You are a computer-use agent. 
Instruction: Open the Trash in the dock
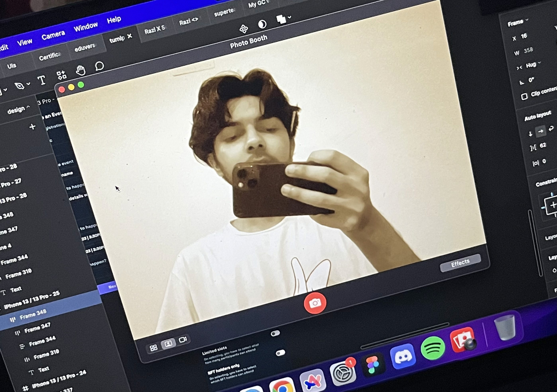tap(505, 327)
